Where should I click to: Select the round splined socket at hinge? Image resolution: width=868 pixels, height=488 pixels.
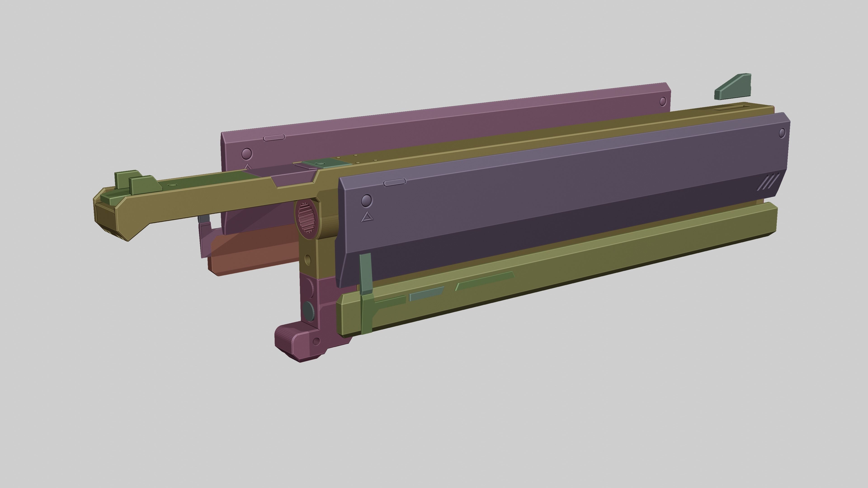coord(307,218)
